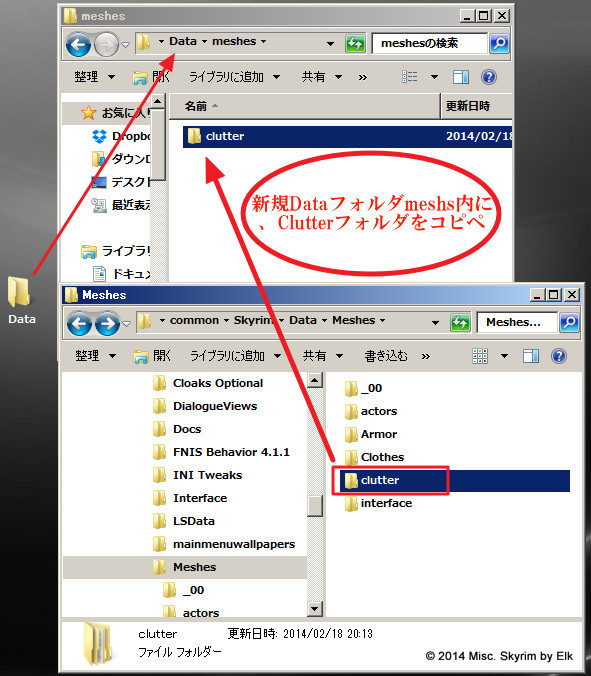Click 開く button in lower Meshes window
Image resolution: width=591 pixels, height=676 pixels.
point(152,356)
